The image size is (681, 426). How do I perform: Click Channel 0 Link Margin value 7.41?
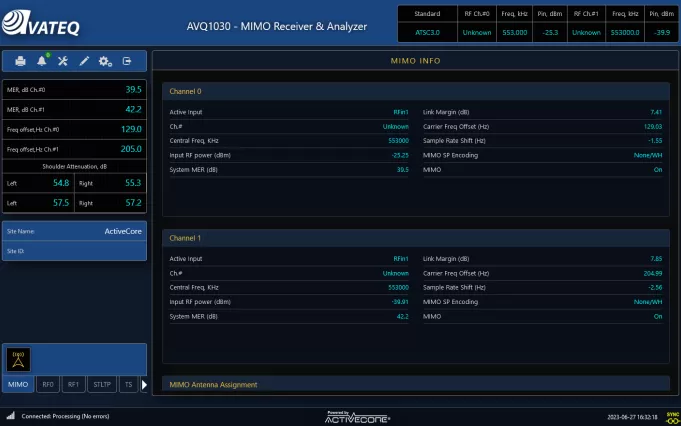coord(656,112)
